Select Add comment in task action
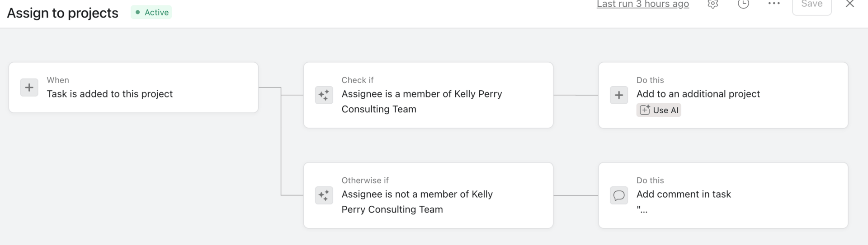The width and height of the screenshot is (868, 245). click(x=723, y=194)
